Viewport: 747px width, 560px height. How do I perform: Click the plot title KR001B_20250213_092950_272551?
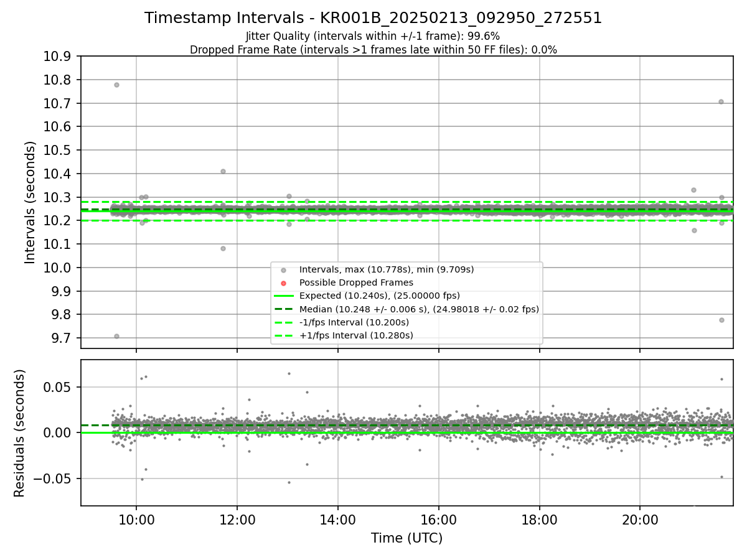(374, 18)
